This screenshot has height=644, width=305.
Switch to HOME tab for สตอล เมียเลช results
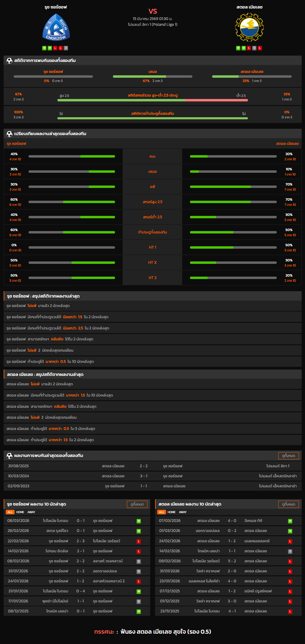171,512
